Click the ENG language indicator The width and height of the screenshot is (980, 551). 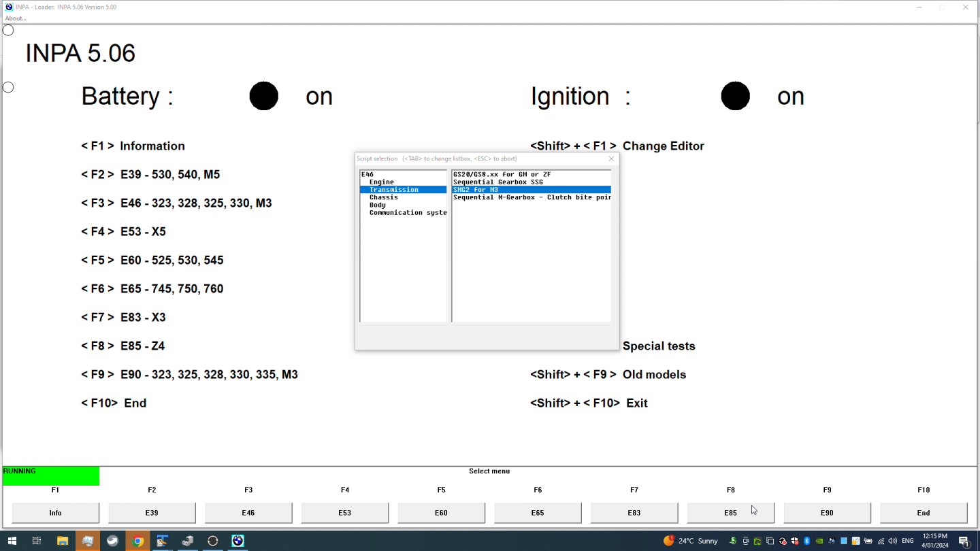pyautogui.click(x=907, y=541)
